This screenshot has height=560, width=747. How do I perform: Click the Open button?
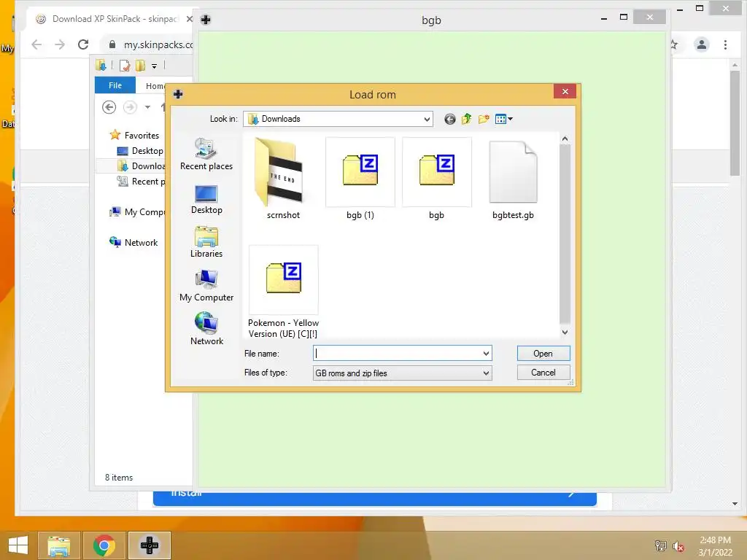543,354
